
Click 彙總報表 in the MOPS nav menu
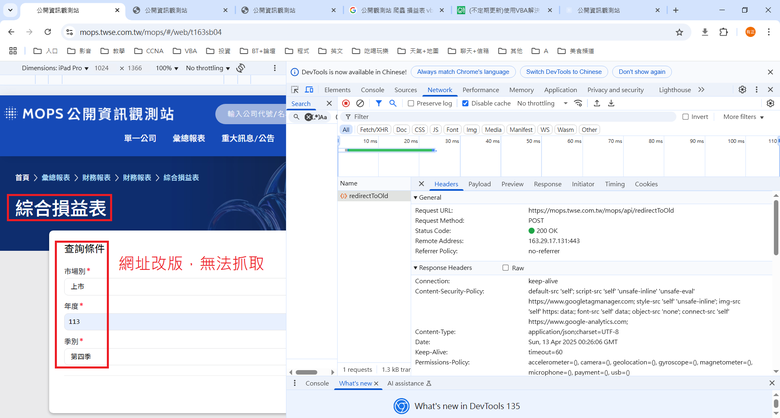point(189,138)
